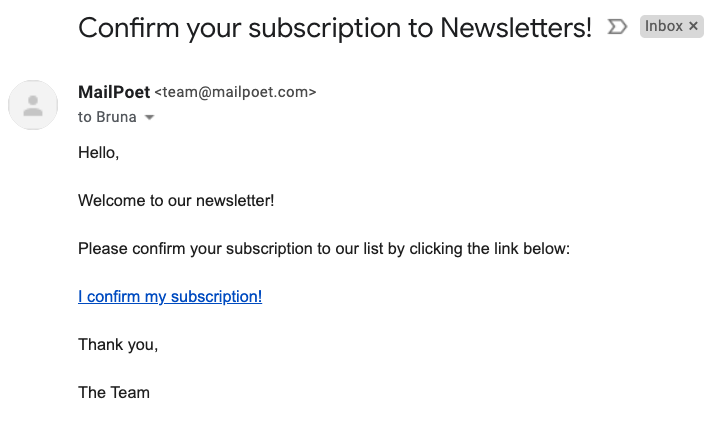This screenshot has height=421, width=725.
Task: Click the word "subscription!" in the blue link
Action: click(x=216, y=296)
